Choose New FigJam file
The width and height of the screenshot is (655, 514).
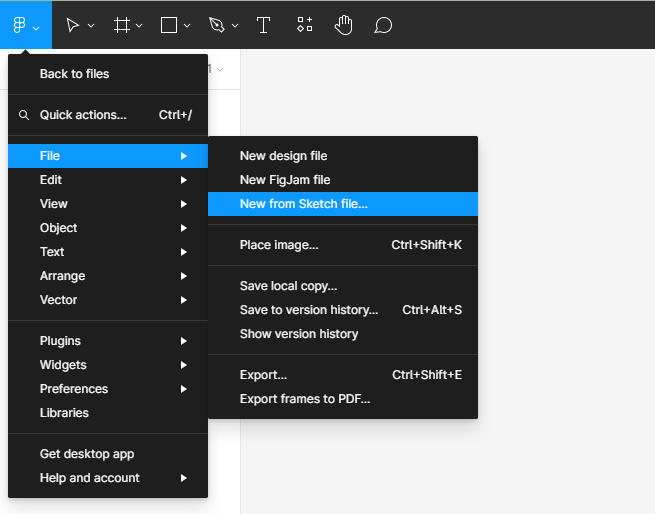[343, 180]
